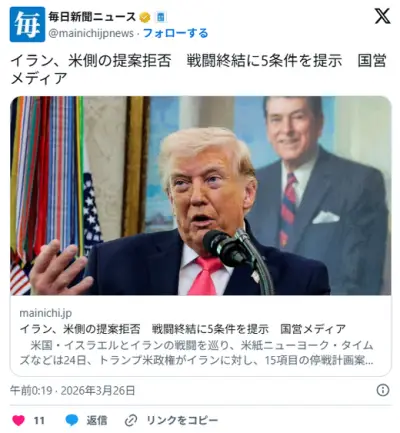The height and width of the screenshot is (433, 400).
Task: Open the tweet headline text about Iran
Action: 199,70
